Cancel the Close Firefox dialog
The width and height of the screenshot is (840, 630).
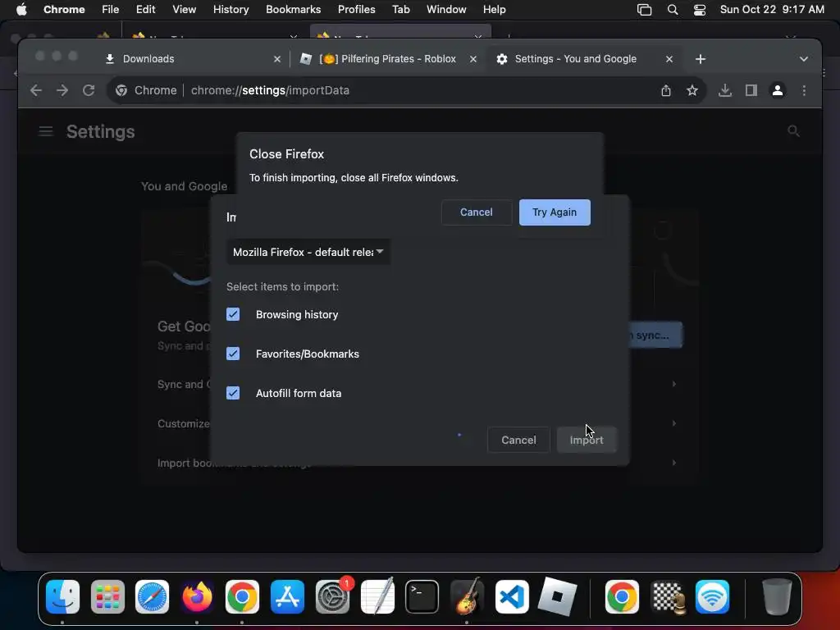[x=477, y=212]
